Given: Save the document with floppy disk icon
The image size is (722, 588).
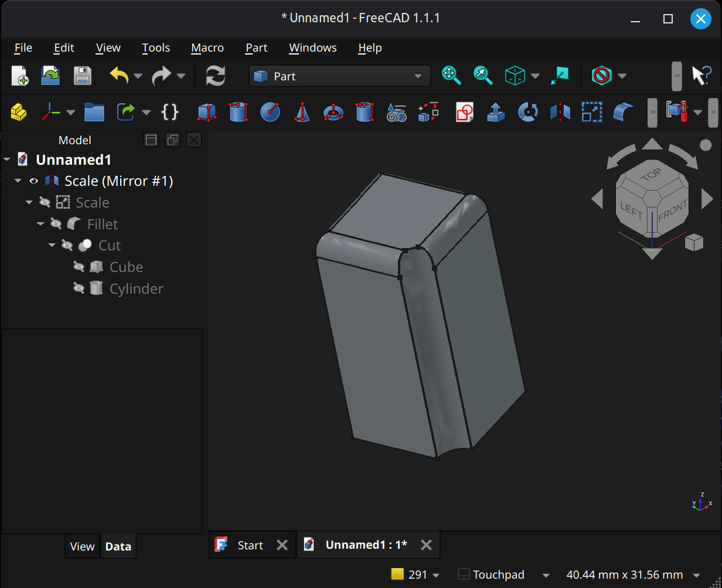Looking at the screenshot, I should tap(83, 76).
